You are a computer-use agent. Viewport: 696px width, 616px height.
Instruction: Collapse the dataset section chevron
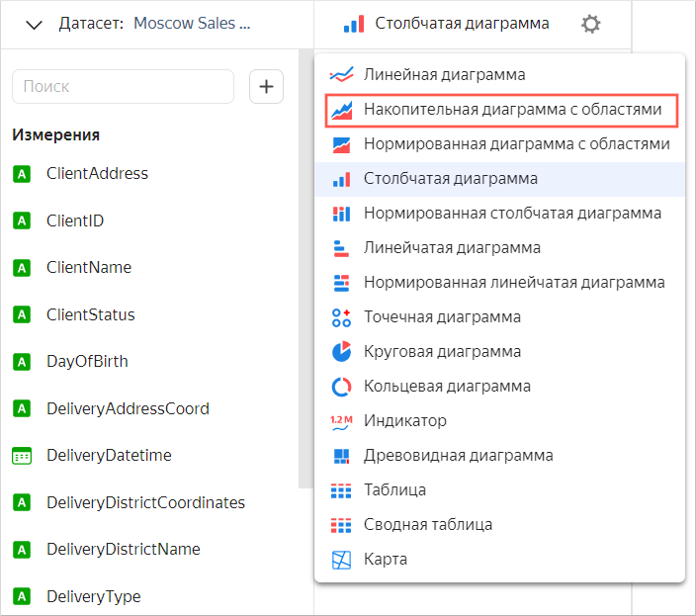point(34,24)
